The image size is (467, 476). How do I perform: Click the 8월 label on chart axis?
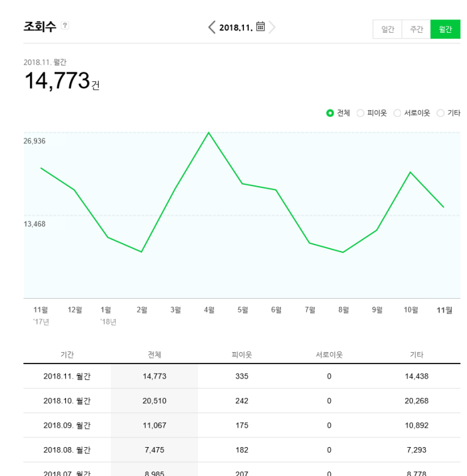click(x=344, y=310)
